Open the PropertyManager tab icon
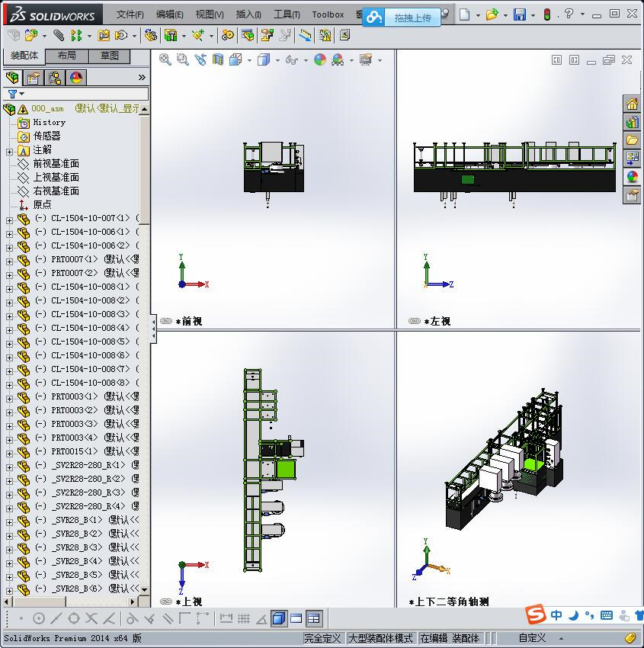 coord(33,78)
